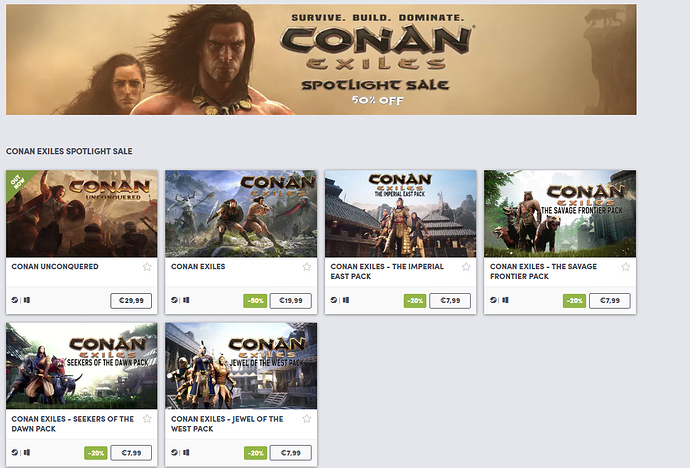
Task: Click Steam icon on the Imperial East Pack card
Action: tap(335, 300)
